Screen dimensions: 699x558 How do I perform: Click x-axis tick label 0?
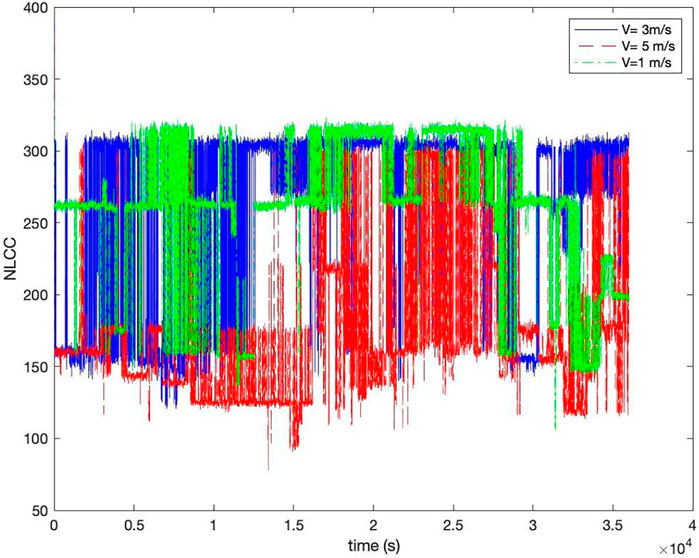click(54, 525)
